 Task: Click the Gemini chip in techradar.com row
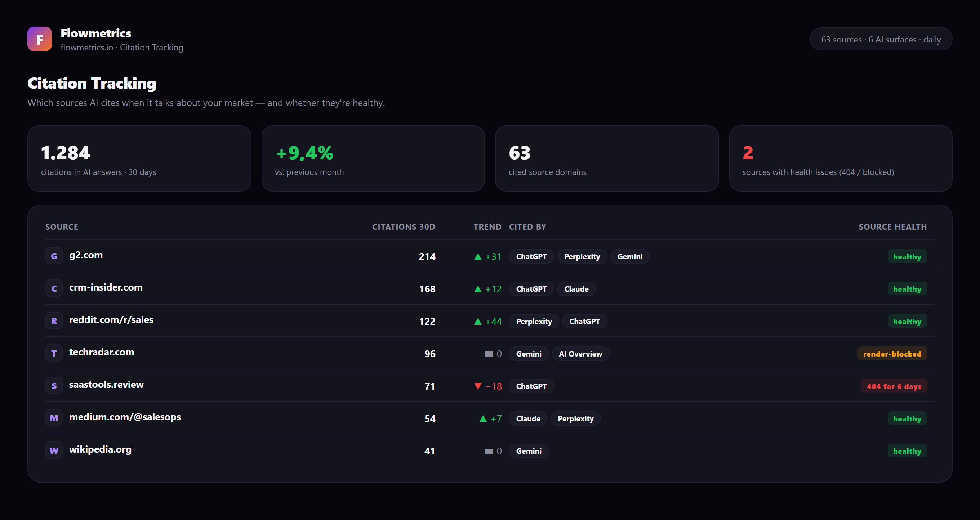(529, 354)
